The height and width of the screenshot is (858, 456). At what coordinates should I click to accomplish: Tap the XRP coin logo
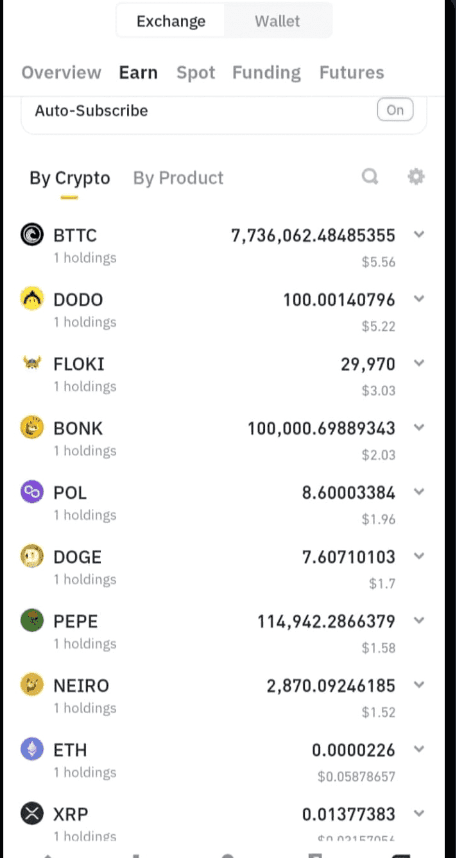coord(32,814)
